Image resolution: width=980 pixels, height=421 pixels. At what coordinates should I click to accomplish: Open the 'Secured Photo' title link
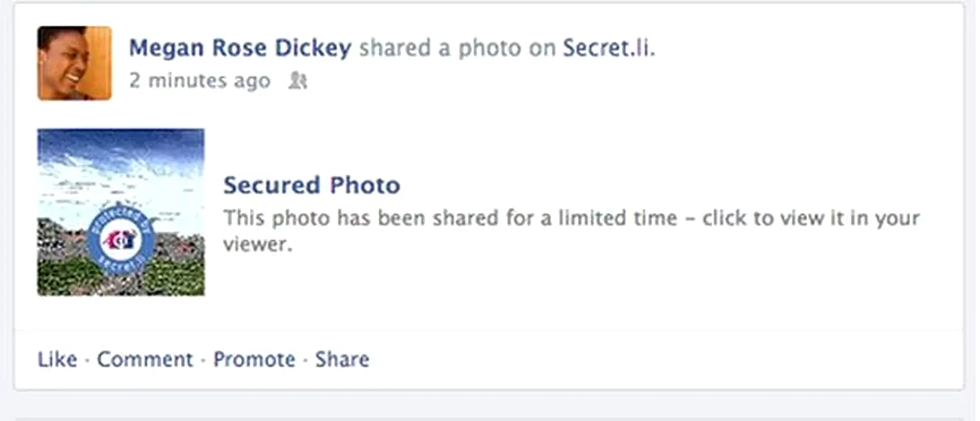[x=312, y=185]
